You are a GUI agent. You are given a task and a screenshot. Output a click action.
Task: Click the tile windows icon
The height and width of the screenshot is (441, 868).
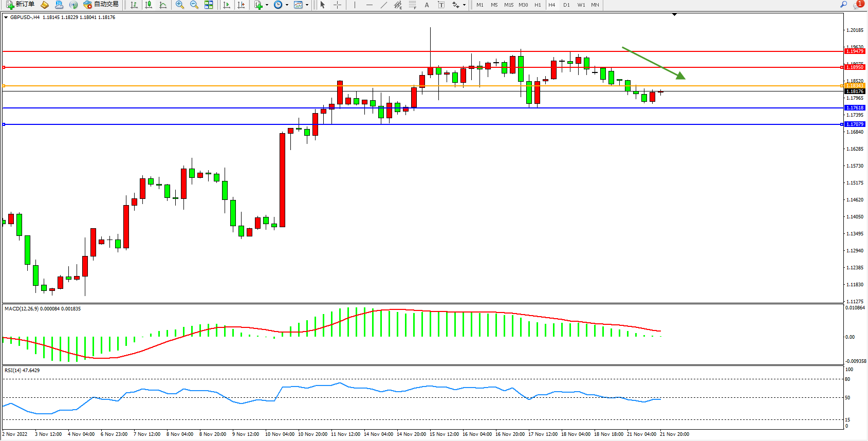pos(209,5)
